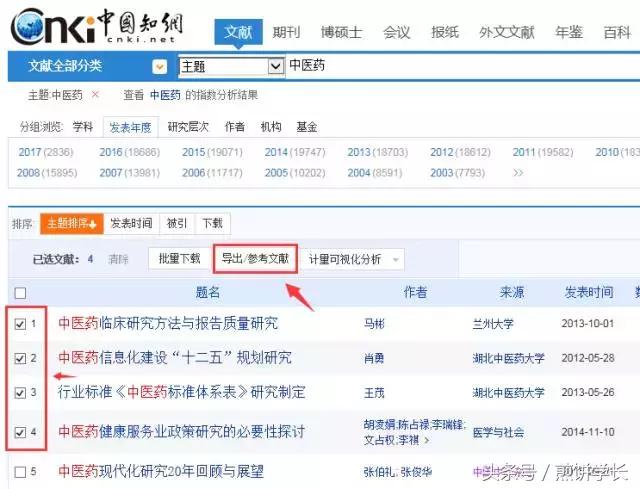Sort by 主题排序
This screenshot has width=640, height=489.
point(72,224)
